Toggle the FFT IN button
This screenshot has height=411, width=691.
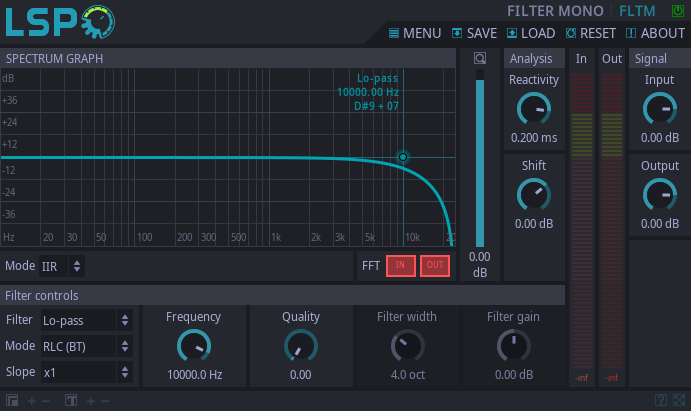point(400,265)
